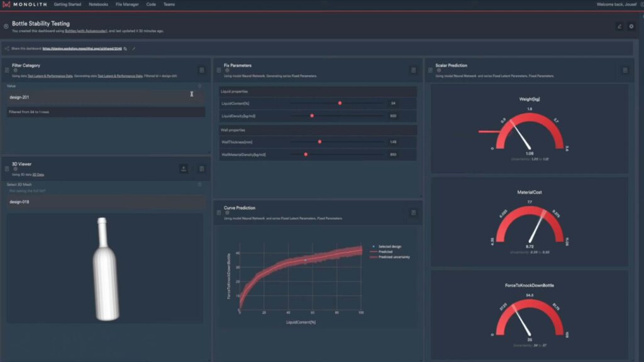The height and width of the screenshot is (362, 644).
Task: Toggle Selected design legend entry
Action: 391,247
